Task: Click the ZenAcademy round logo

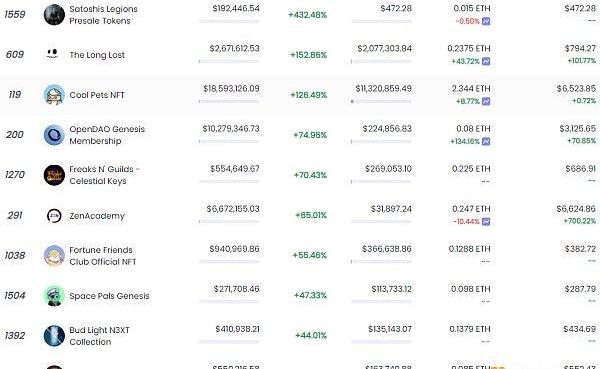Action: tap(54, 216)
